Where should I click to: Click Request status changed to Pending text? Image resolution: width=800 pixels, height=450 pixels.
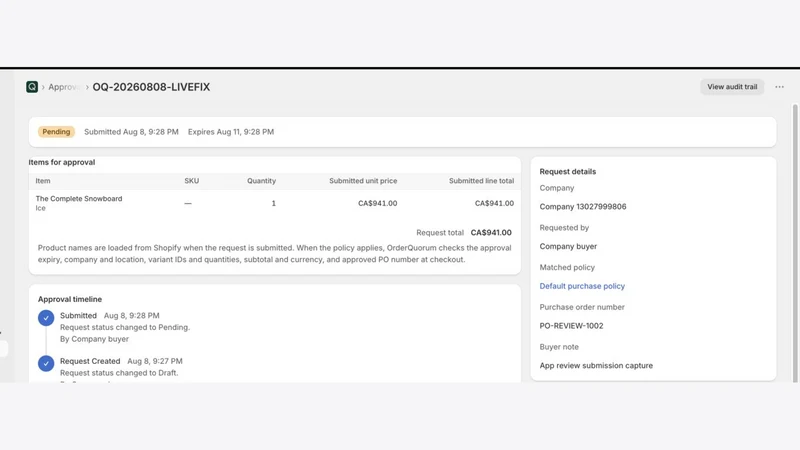(125, 328)
